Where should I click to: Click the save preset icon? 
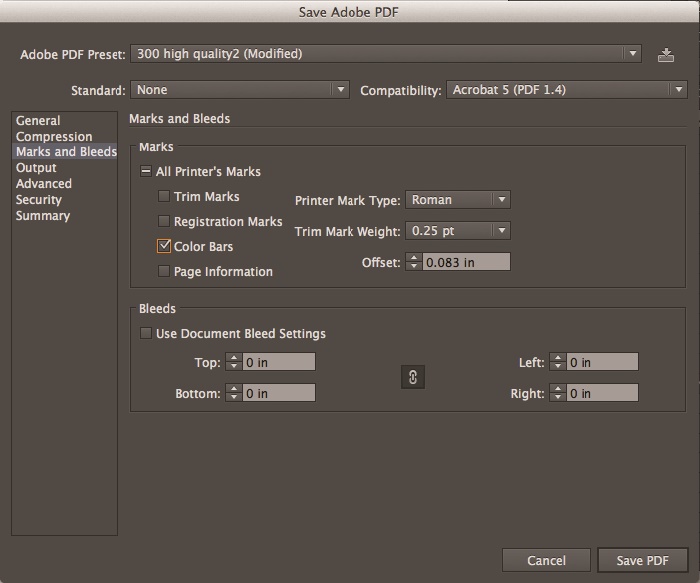(666, 55)
